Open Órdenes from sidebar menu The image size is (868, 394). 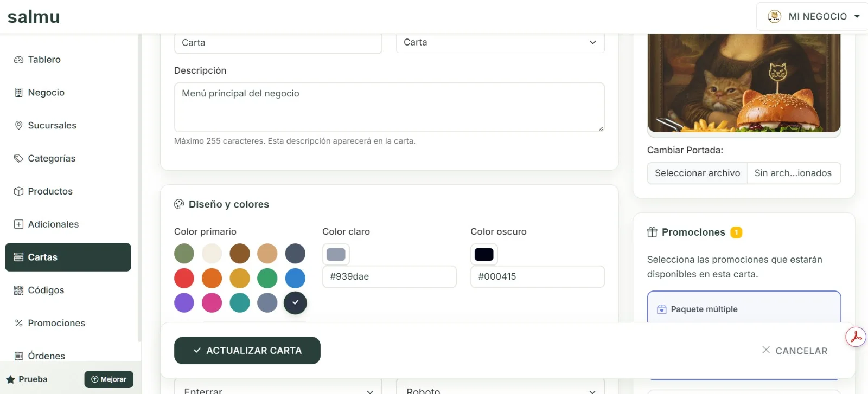pos(46,356)
